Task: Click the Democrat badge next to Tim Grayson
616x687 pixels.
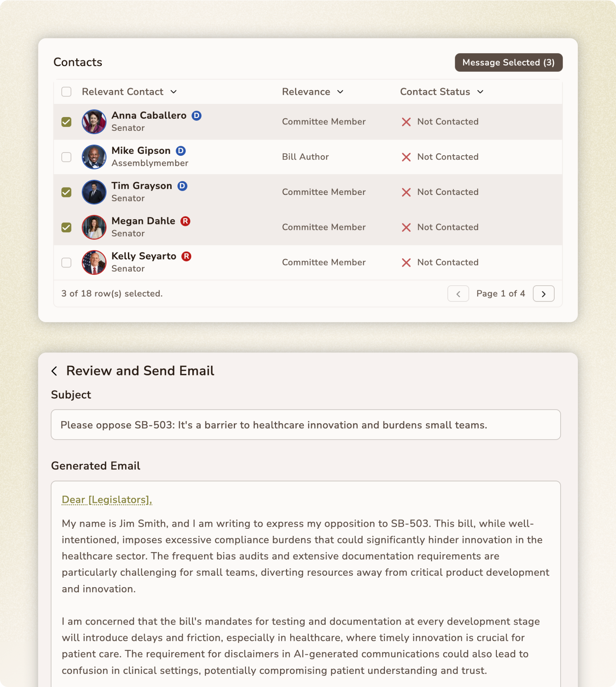Action: [183, 186]
